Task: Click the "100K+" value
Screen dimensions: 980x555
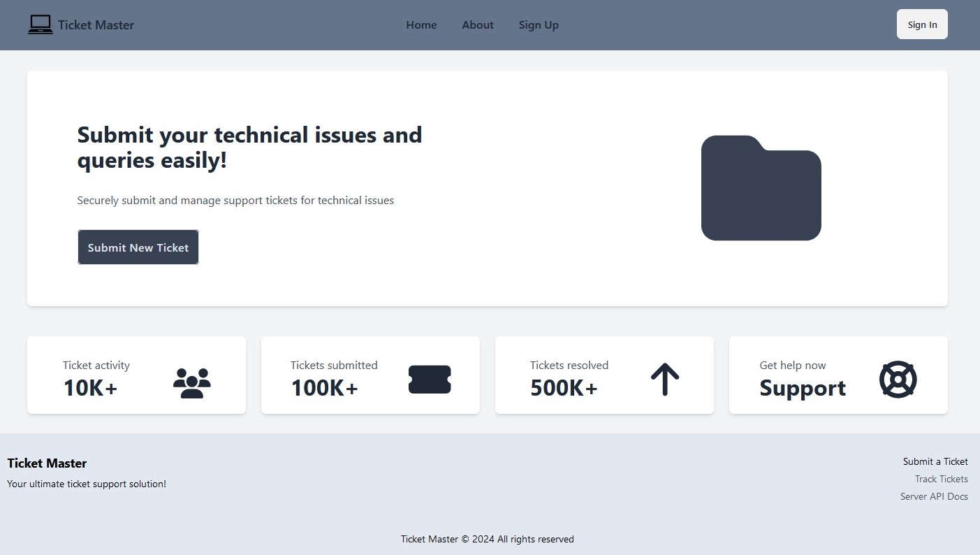Action: [325, 388]
